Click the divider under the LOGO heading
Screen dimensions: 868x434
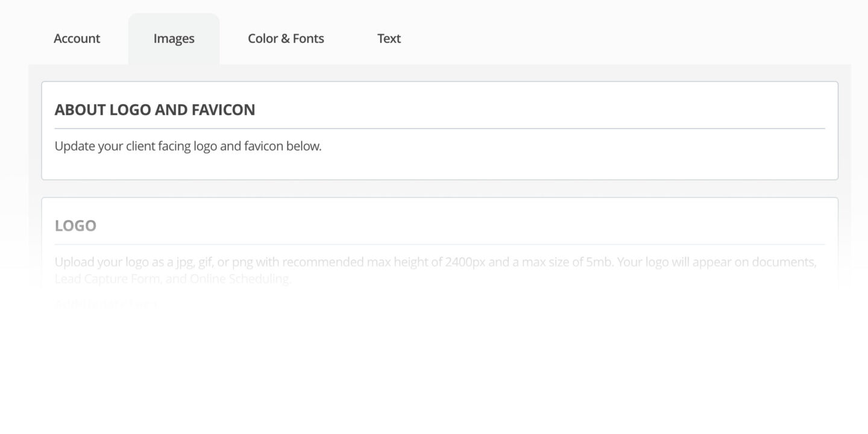(x=439, y=244)
